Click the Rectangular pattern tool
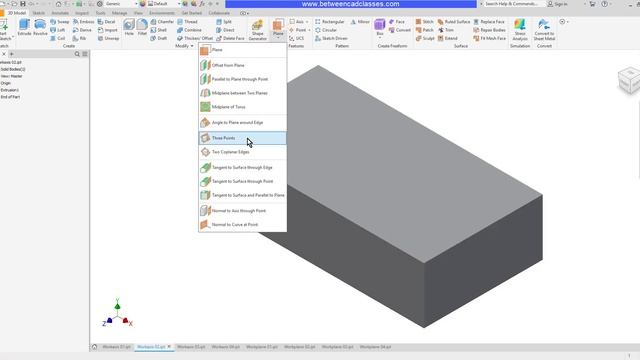The width and height of the screenshot is (640, 360). [x=330, y=22]
